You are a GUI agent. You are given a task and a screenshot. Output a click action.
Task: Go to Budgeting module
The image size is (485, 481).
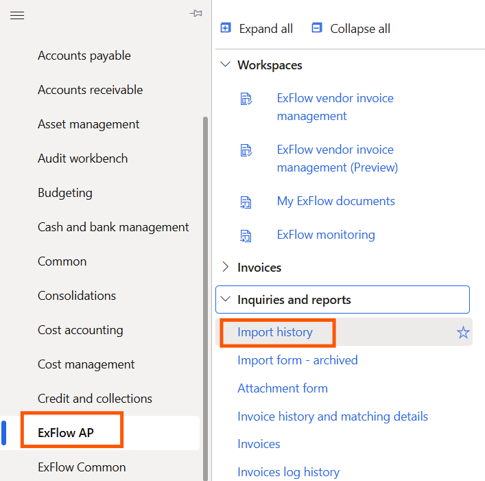click(x=65, y=193)
